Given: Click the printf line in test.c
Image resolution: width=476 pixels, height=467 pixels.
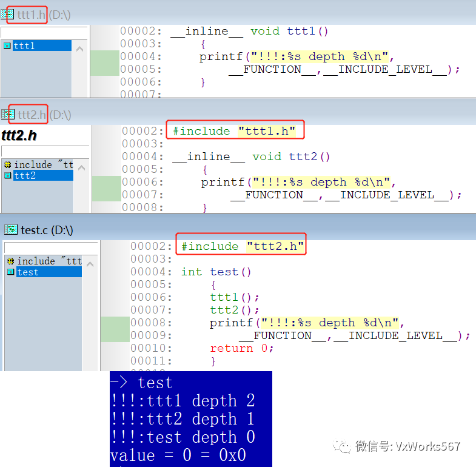Looking at the screenshot, I should 307,323.
